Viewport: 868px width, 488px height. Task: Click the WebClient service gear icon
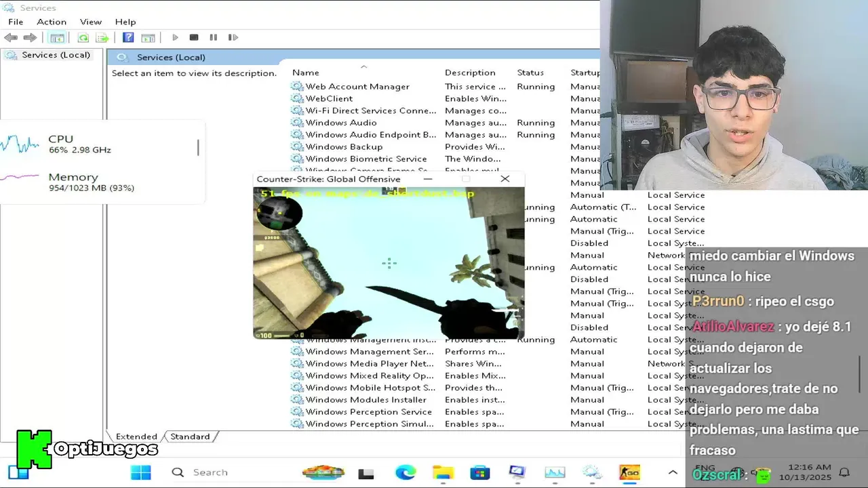click(x=296, y=99)
